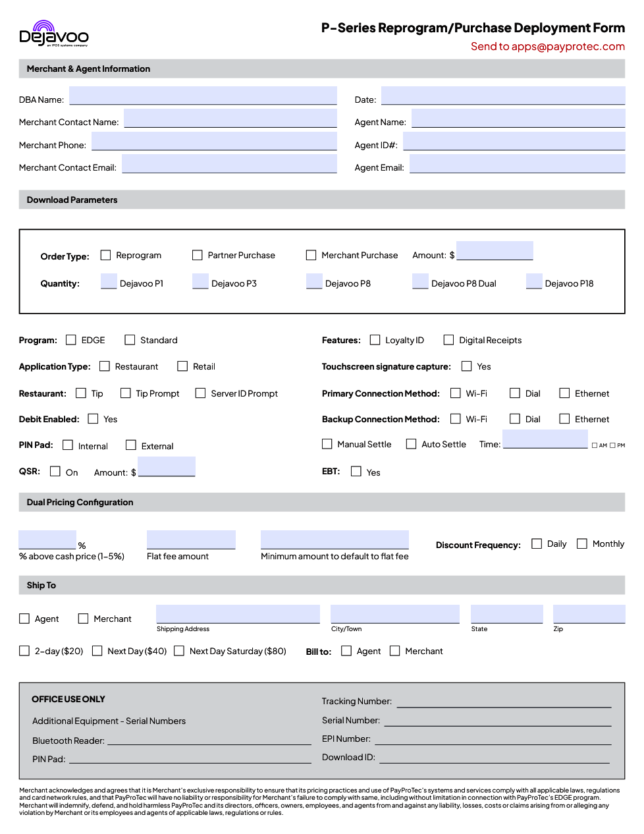Tick the small PM checkbox

click(x=612, y=445)
